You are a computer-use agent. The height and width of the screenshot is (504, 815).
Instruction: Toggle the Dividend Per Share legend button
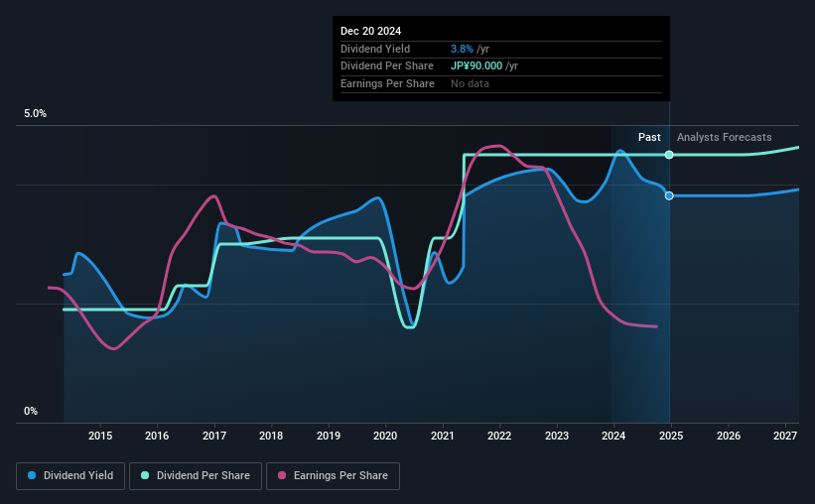click(x=196, y=476)
